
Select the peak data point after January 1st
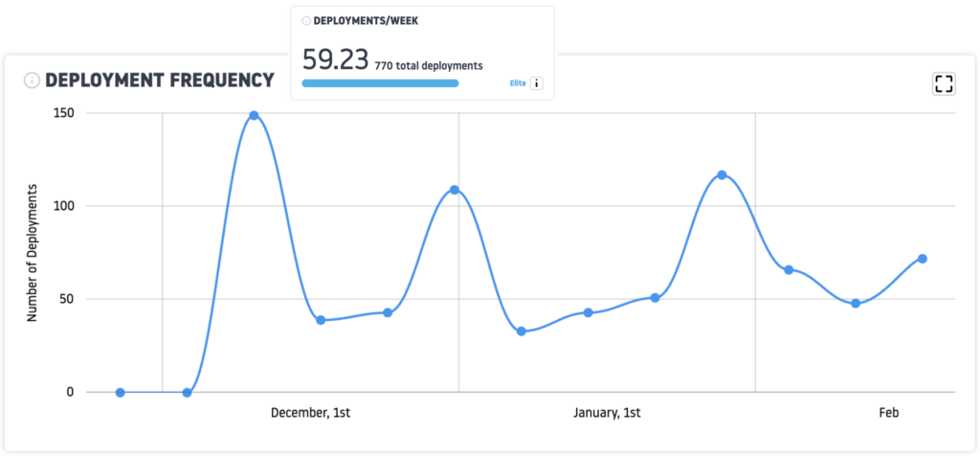pos(722,175)
